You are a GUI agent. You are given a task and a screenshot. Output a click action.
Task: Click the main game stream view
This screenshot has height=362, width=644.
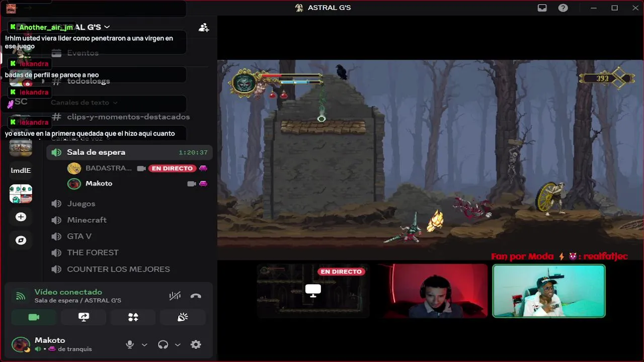[x=430, y=160]
